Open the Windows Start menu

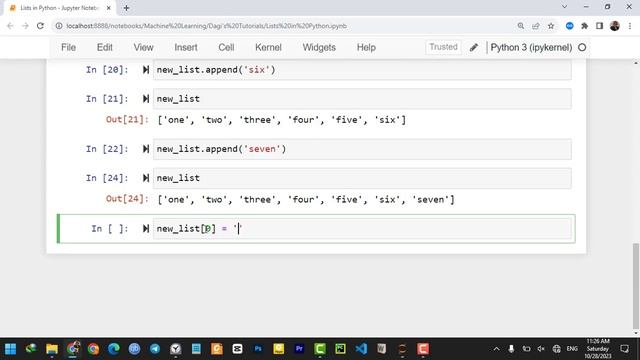11,349
